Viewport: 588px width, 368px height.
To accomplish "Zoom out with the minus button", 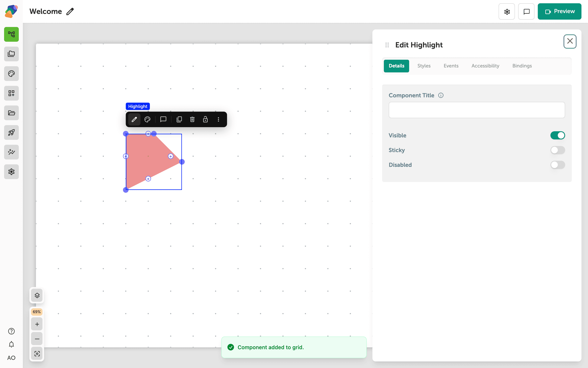I will coord(37,339).
